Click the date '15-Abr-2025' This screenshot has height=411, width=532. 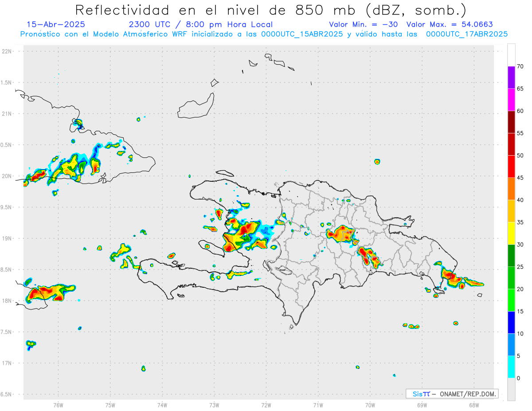(56, 24)
